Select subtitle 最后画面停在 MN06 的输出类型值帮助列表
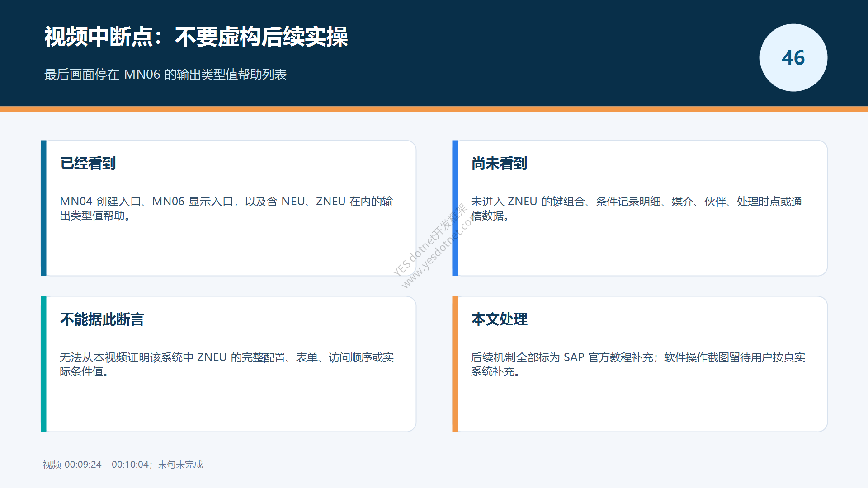The width and height of the screenshot is (868, 488). (165, 75)
